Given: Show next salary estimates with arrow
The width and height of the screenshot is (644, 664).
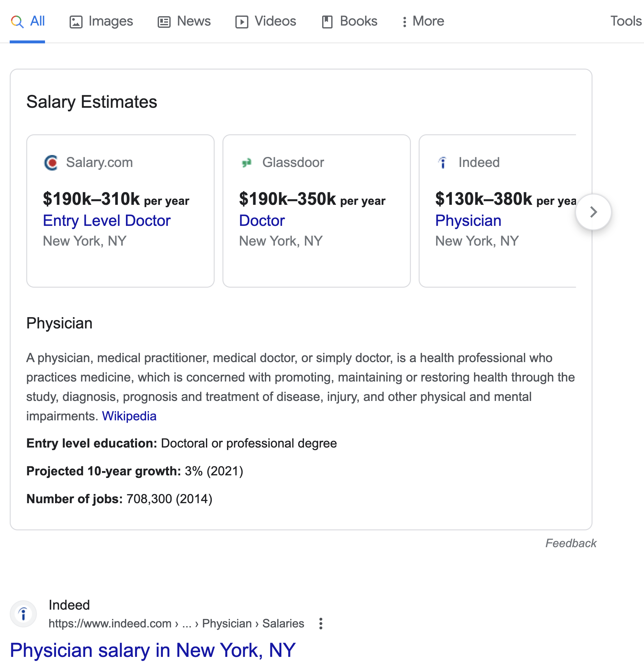Looking at the screenshot, I should tap(593, 212).
